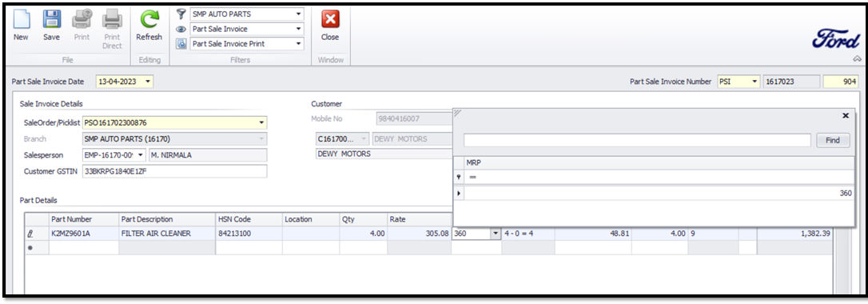Screen dimensions: 868x304
Task: Collapse the ribbon with the chevron icon
Action: tap(858, 58)
